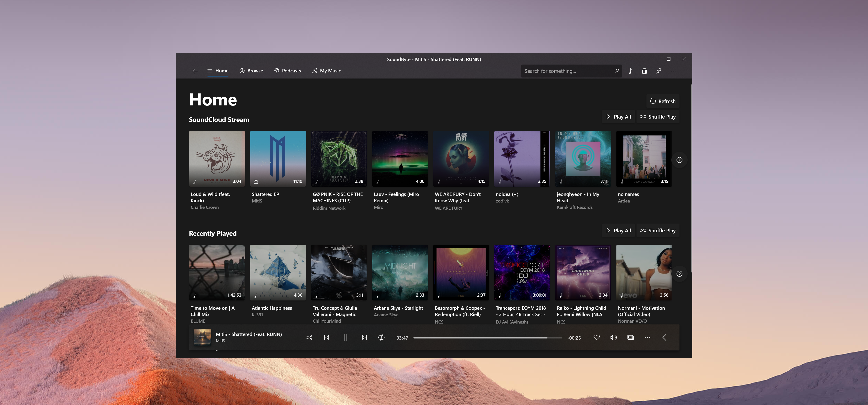Open the store bag icon
Screen dimensions: 868x405
(x=644, y=71)
